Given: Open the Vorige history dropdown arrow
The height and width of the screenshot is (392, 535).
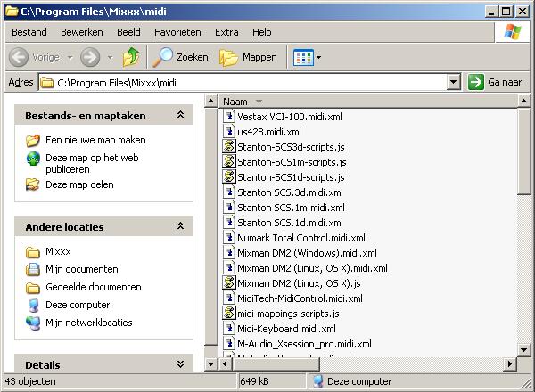Looking at the screenshot, I should coord(70,57).
